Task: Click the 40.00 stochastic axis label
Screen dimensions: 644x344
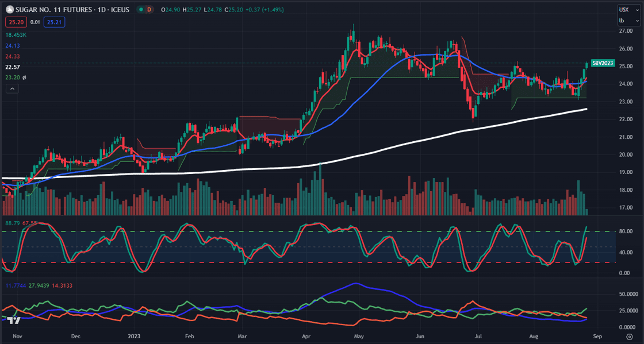Action: point(625,252)
